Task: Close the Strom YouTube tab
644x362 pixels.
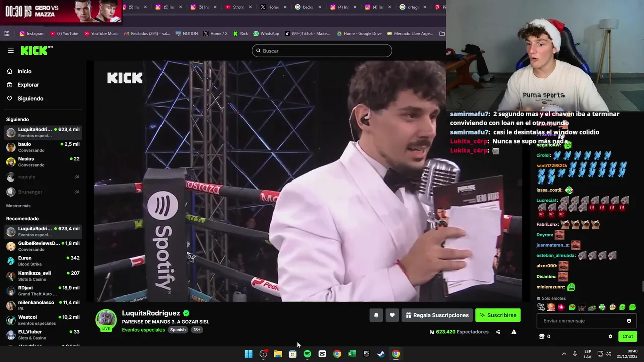Action: tap(251, 7)
